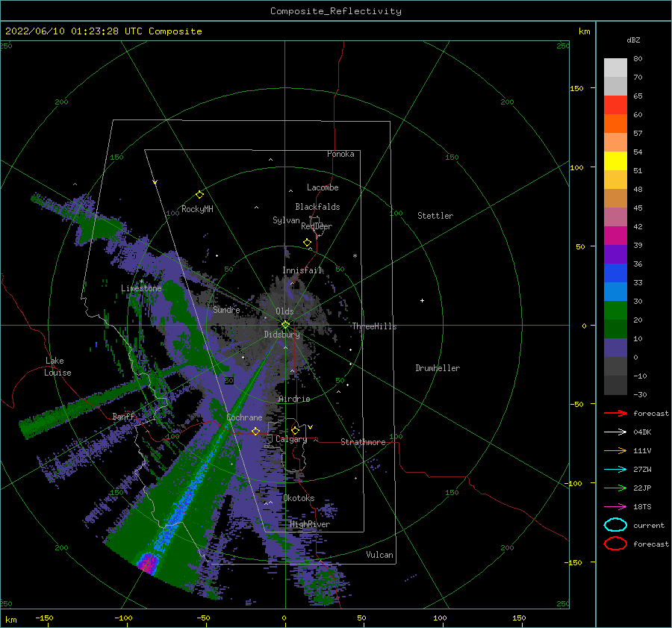This screenshot has height=628, width=672.
Task: Click the RedDeer city label
Action: [x=317, y=226]
